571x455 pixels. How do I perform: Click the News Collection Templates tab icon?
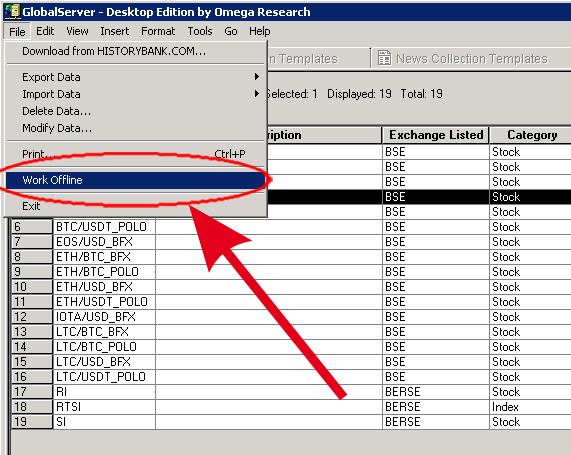pos(384,58)
